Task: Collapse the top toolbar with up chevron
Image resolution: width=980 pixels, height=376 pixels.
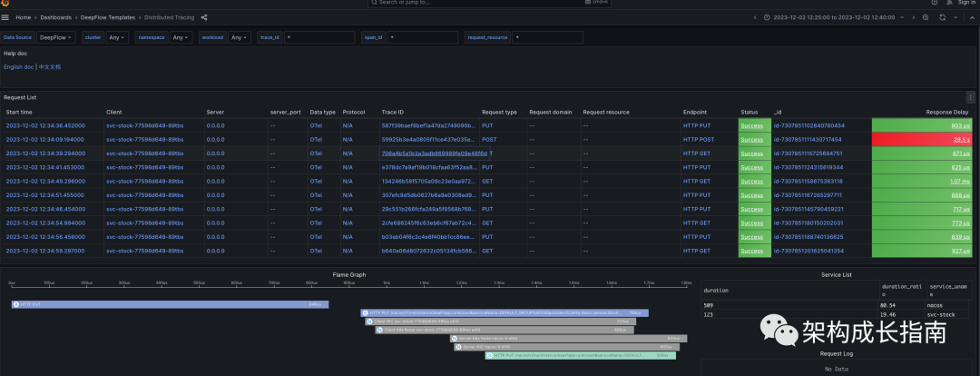Action: coord(972,17)
